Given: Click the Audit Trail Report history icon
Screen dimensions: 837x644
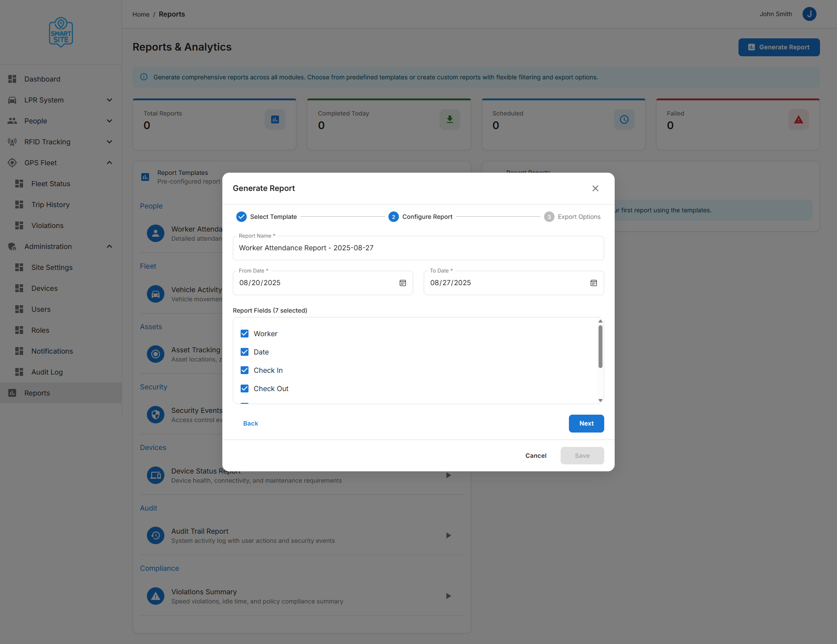Looking at the screenshot, I should [x=156, y=535].
